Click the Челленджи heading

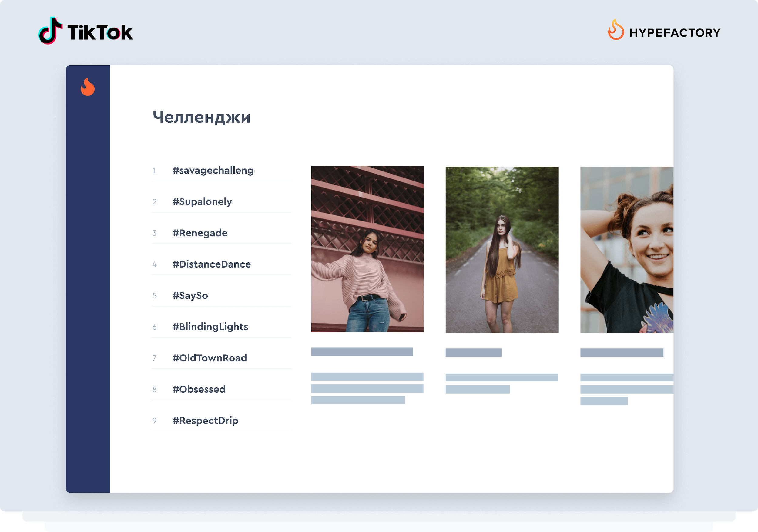[x=202, y=118]
